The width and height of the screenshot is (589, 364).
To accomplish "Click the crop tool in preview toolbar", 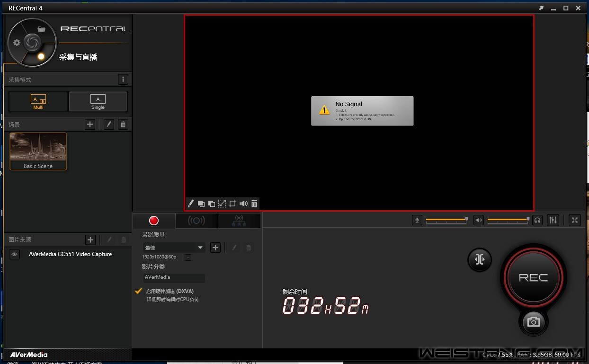I will click(x=232, y=204).
